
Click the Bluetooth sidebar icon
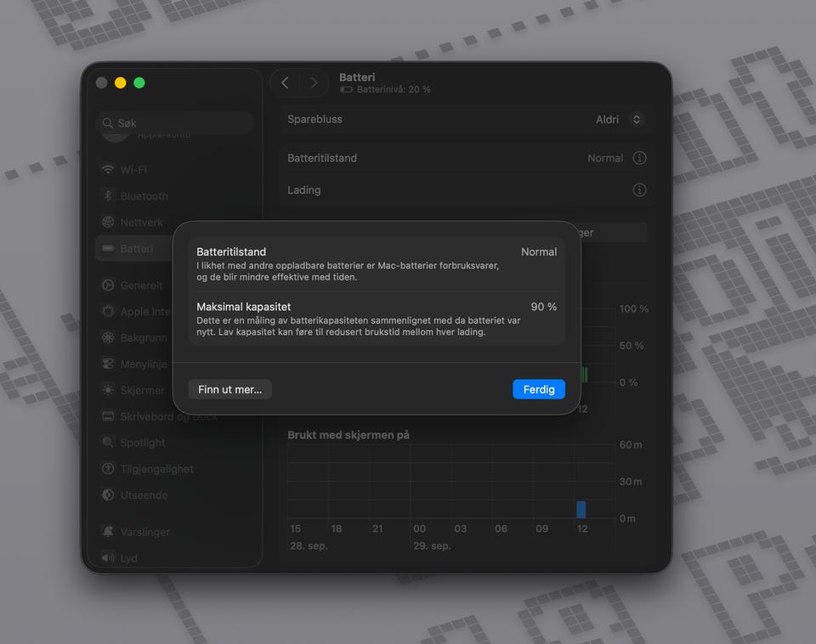(108, 195)
